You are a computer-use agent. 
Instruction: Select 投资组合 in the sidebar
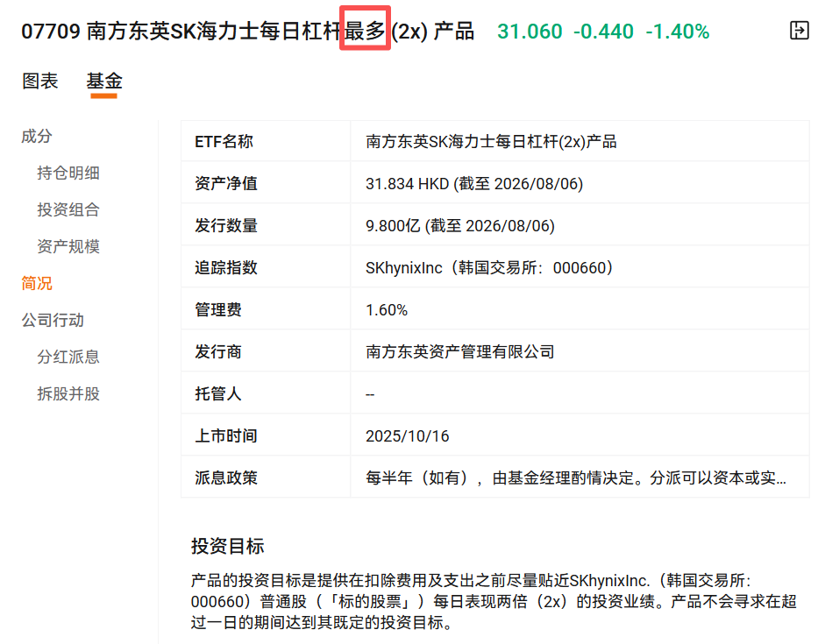point(68,209)
